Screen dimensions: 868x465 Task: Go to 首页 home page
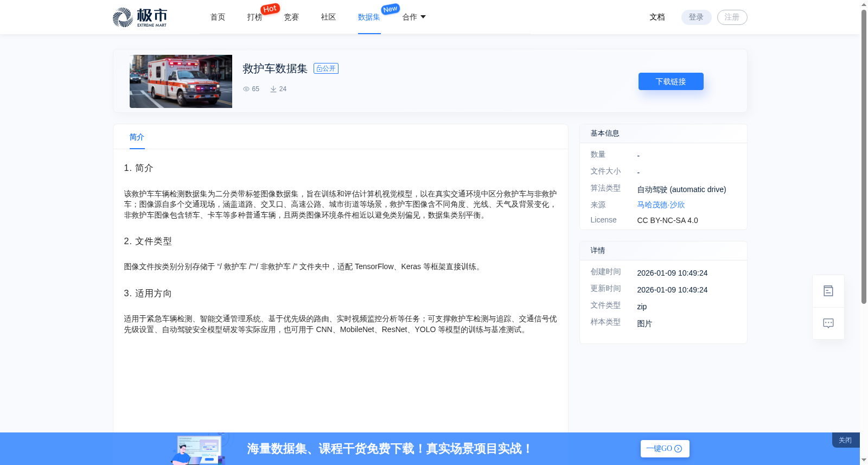point(218,17)
